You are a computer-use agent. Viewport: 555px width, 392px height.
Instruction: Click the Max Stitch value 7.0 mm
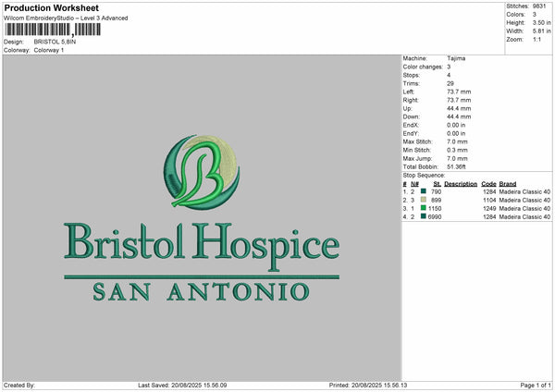click(457, 141)
